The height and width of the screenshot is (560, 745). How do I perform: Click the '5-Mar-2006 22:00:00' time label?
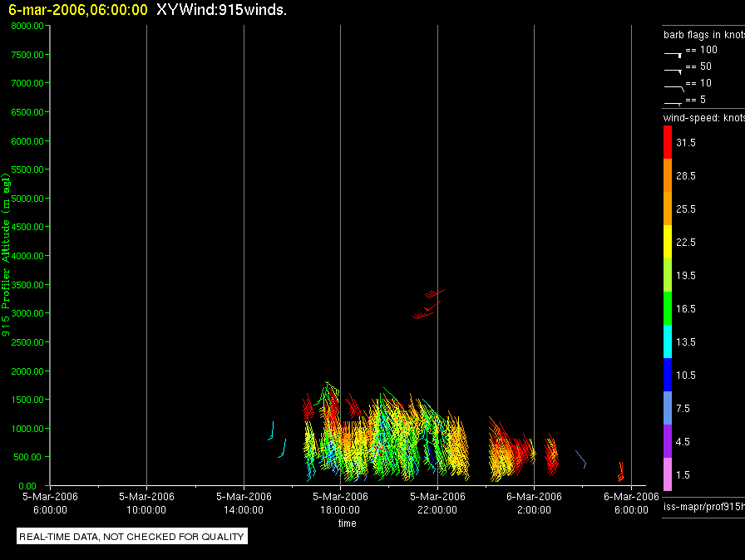pos(437,504)
